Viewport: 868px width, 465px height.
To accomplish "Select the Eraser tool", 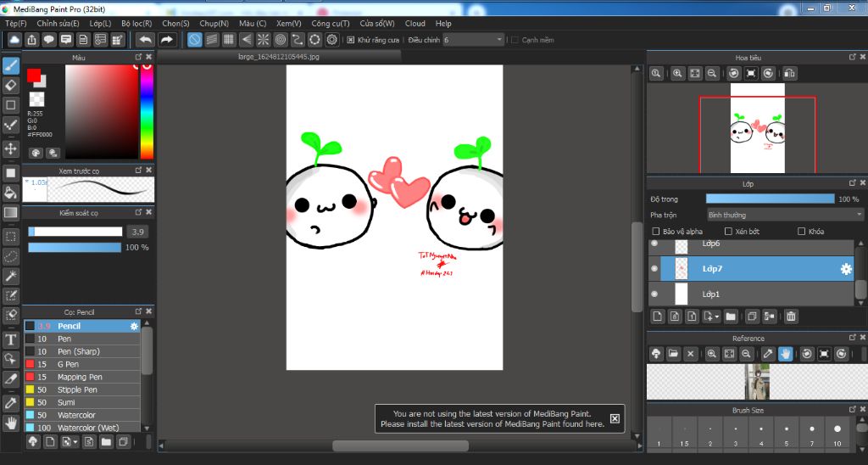I will 10,86.
